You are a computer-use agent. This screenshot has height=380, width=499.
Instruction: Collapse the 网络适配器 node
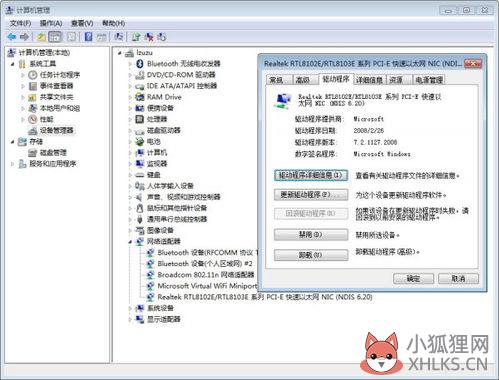[130, 242]
